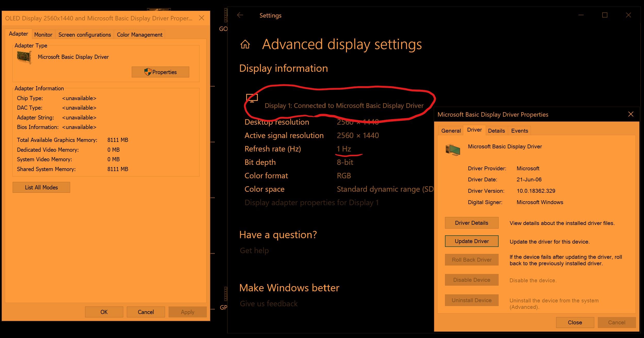Open the Screen configurations tab
The width and height of the screenshot is (644, 338).
click(x=85, y=35)
